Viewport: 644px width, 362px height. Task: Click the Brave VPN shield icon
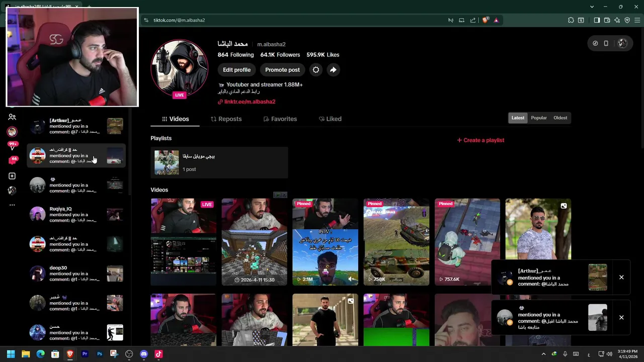point(627,20)
